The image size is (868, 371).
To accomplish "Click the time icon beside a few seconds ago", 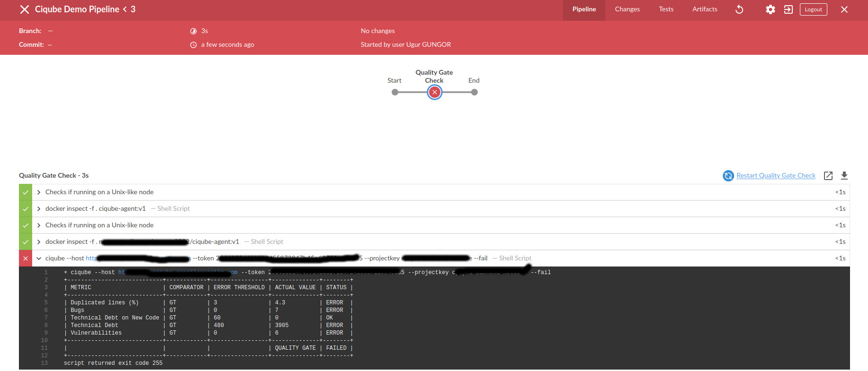I will 193,45.
